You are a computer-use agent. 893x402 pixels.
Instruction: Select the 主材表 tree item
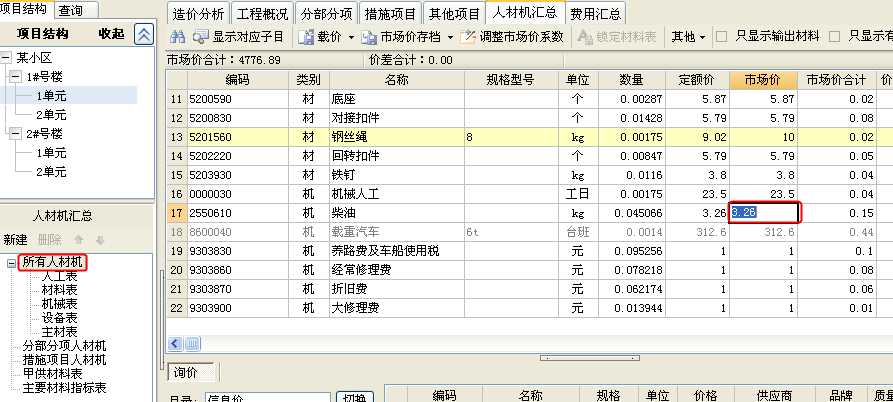point(59,331)
